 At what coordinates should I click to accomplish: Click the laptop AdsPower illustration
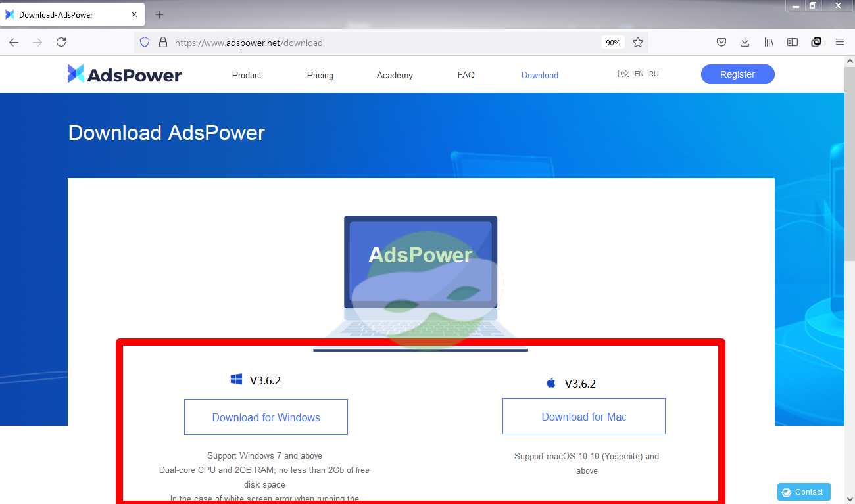pyautogui.click(x=420, y=283)
